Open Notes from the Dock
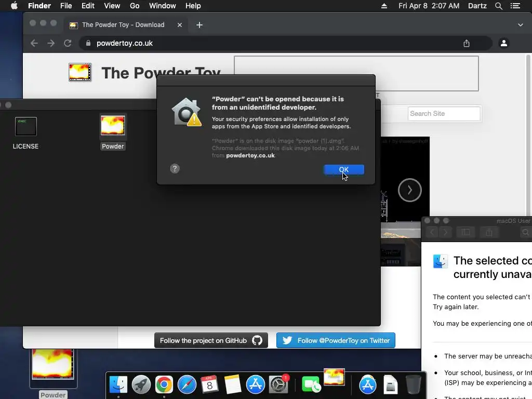This screenshot has height=399, width=532. [x=232, y=385]
